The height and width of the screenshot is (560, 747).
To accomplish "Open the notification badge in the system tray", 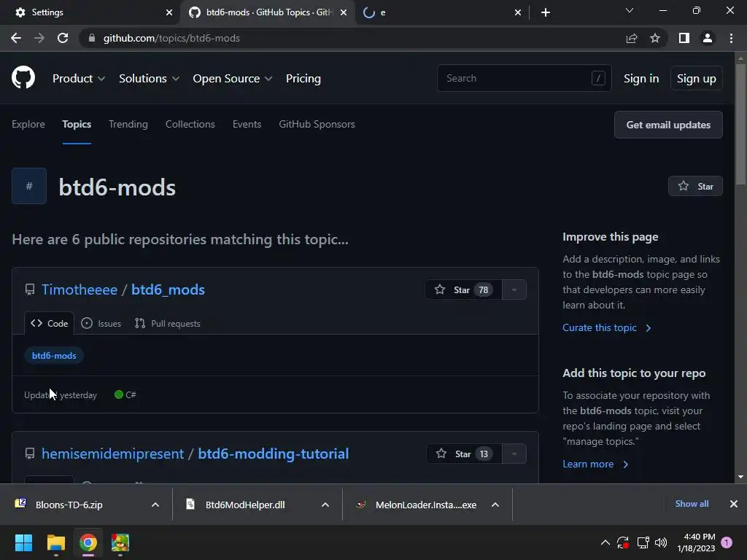I will tap(727, 542).
